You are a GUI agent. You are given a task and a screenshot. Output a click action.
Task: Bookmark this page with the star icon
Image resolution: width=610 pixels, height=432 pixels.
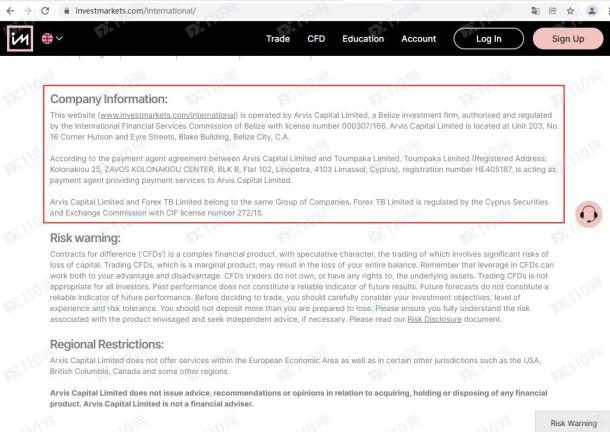coord(570,11)
